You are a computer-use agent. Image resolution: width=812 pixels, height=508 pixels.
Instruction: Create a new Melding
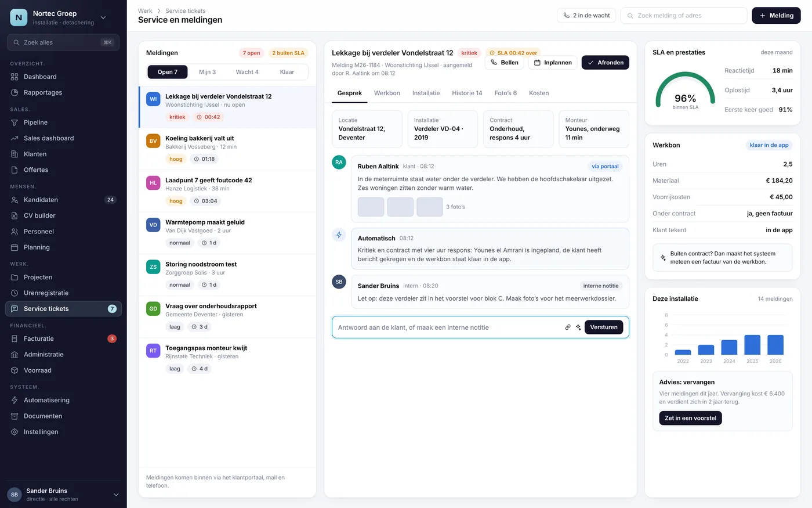776,16
